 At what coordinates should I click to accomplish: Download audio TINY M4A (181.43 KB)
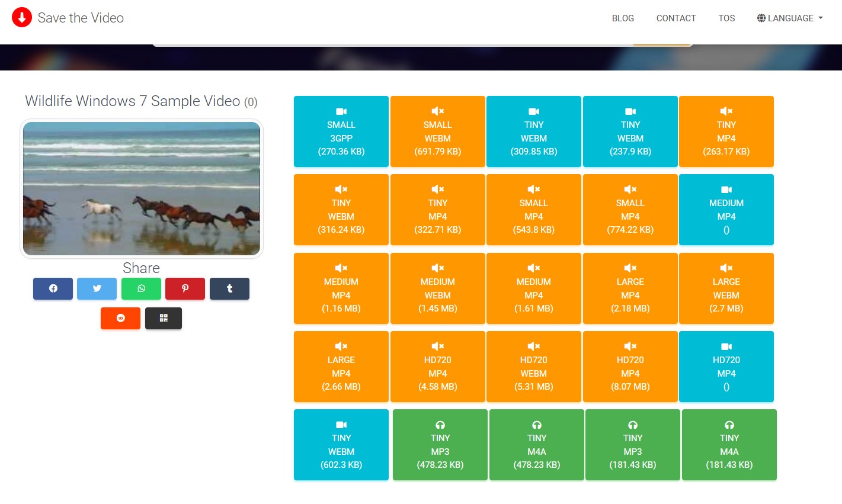click(729, 445)
